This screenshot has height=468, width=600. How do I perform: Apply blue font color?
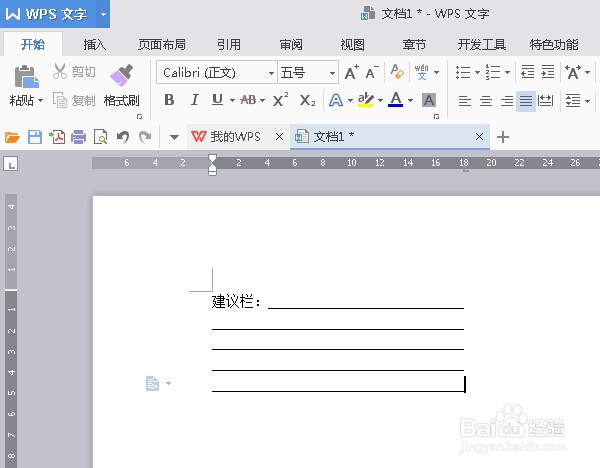click(x=396, y=100)
